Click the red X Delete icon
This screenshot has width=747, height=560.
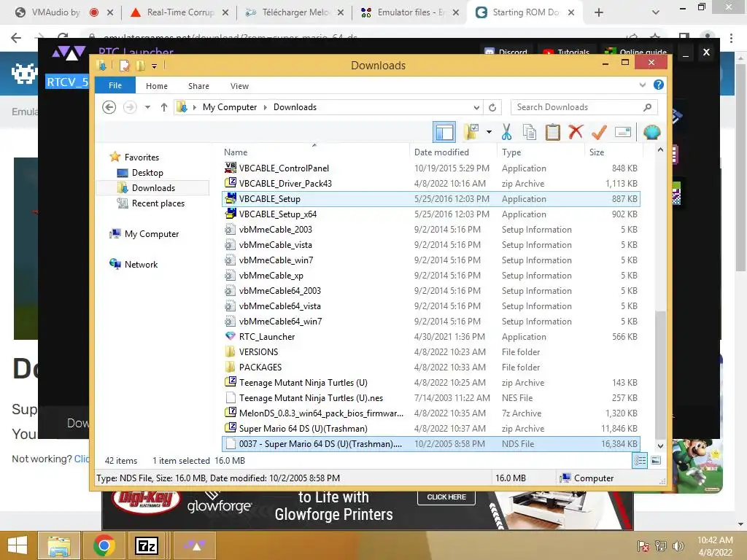(576, 131)
